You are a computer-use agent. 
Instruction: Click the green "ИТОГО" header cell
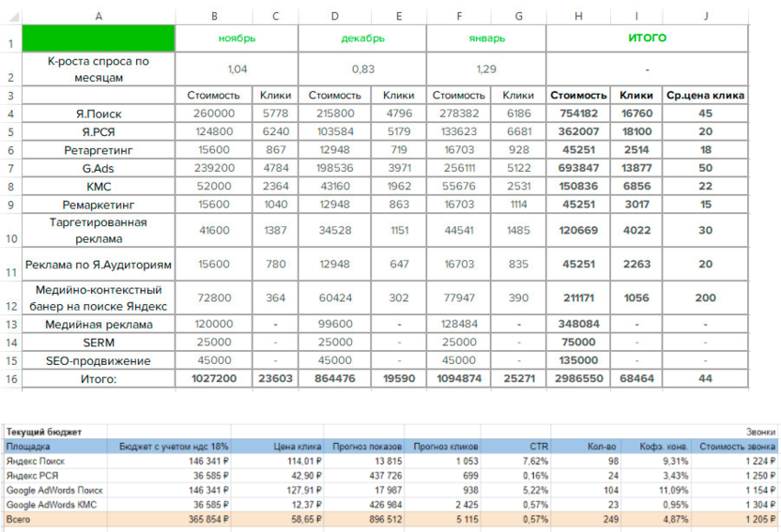pos(647,38)
